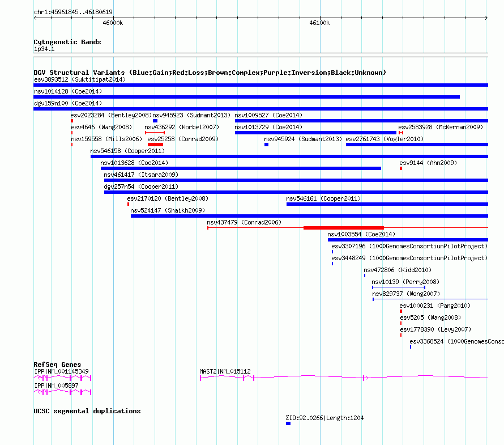
Task: Click the nsv546158 (Cooper2011) label
Action: pyautogui.click(x=127, y=151)
